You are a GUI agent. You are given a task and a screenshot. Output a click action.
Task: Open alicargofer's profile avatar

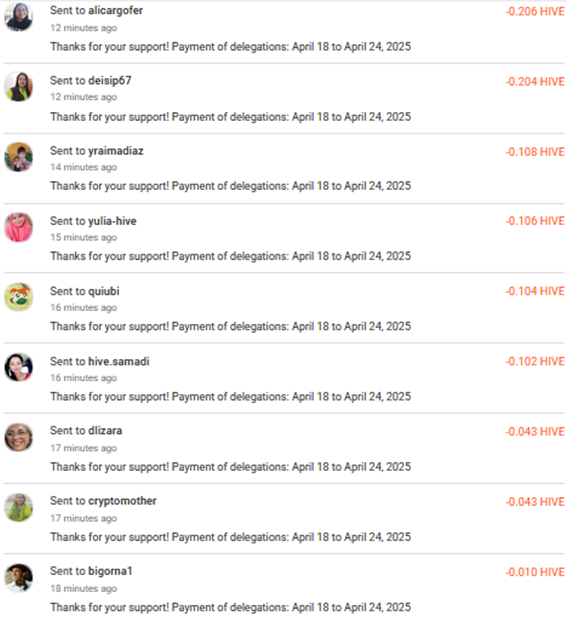pyautogui.click(x=19, y=17)
